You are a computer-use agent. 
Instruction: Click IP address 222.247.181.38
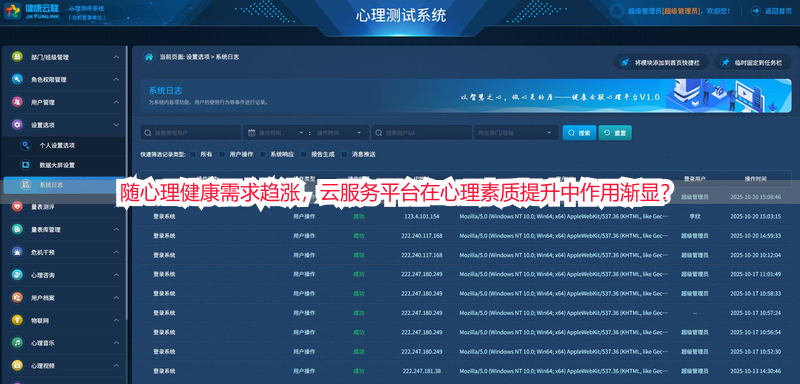[x=421, y=371]
